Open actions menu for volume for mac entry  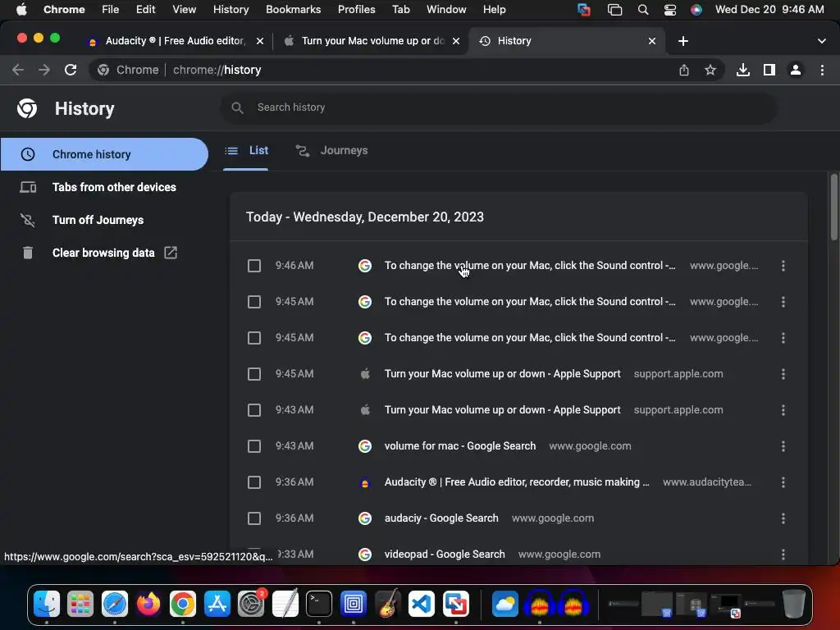point(783,446)
